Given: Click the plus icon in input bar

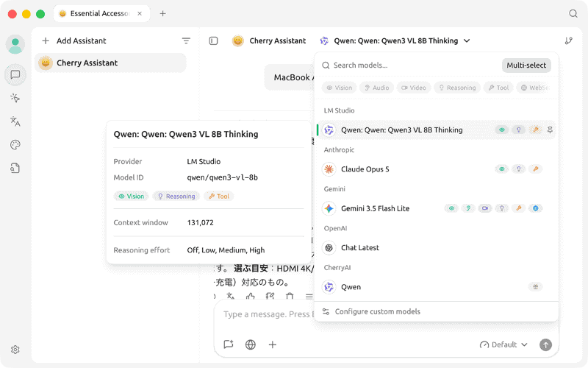Looking at the screenshot, I should [273, 344].
